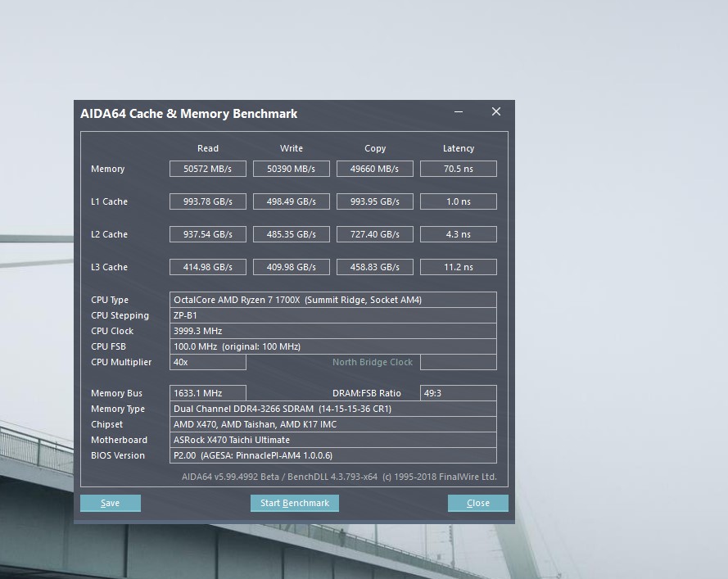Click the L3 Cache row label
Image resolution: width=728 pixels, height=579 pixels.
pos(109,267)
